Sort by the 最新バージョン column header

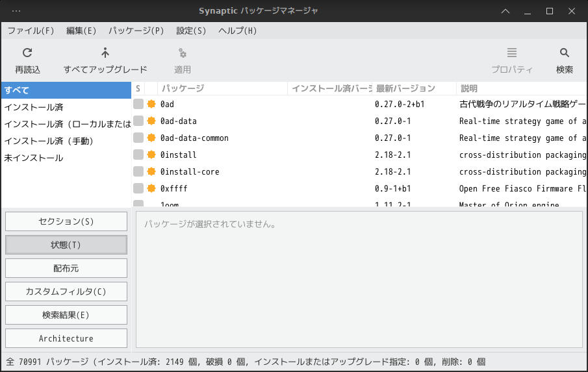coord(405,88)
